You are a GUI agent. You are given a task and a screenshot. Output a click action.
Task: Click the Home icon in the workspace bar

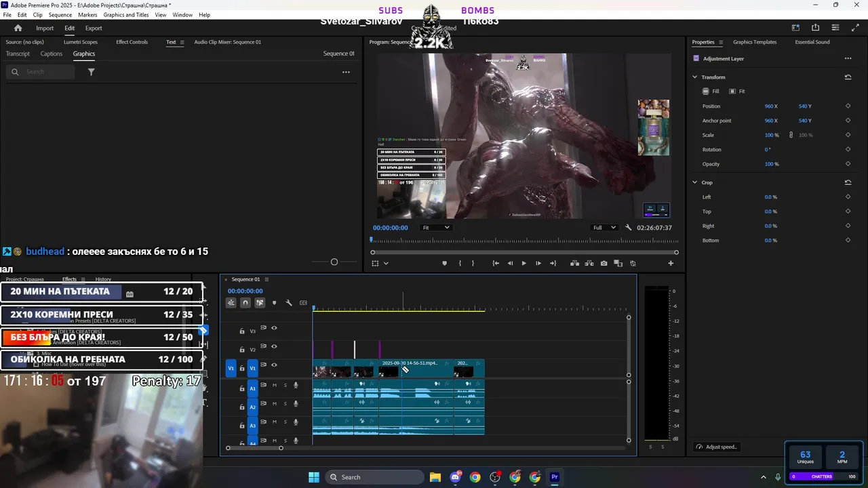pos(18,28)
